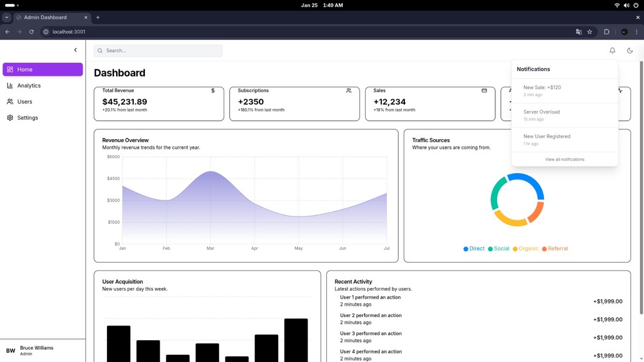The image size is (644, 362).
Task: Open the Users page in sidebar
Action: [x=43, y=101]
